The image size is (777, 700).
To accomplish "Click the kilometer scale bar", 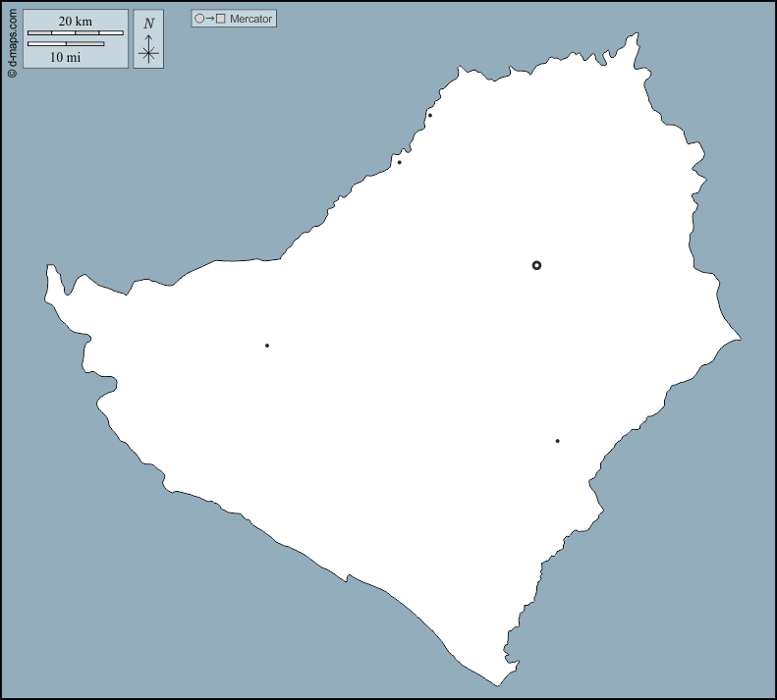I will coord(76,33).
